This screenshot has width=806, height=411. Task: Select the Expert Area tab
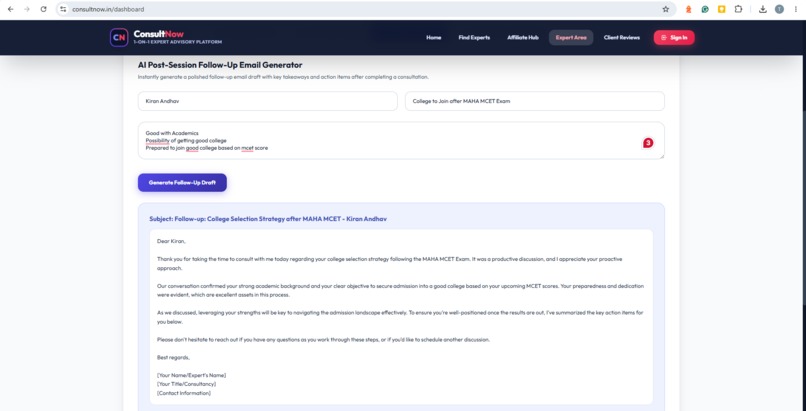[x=571, y=38]
